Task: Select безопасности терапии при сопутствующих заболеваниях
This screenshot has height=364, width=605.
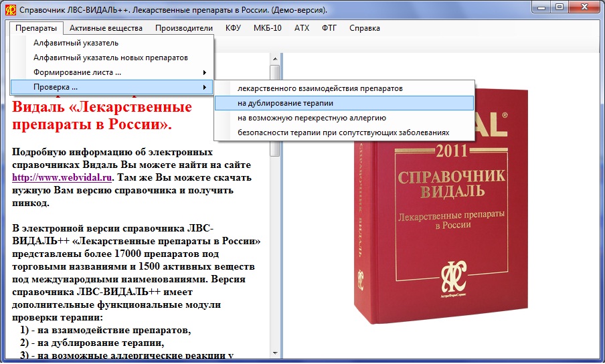Action: [344, 132]
